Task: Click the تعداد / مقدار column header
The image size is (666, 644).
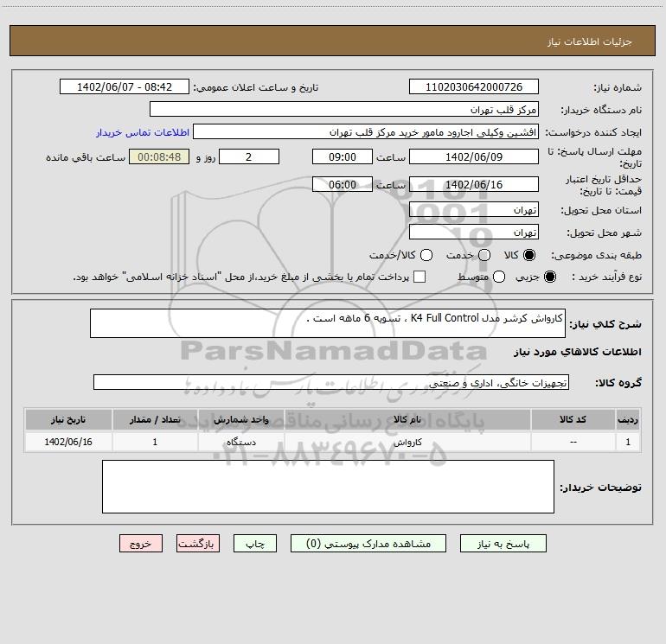Action: coord(155,419)
